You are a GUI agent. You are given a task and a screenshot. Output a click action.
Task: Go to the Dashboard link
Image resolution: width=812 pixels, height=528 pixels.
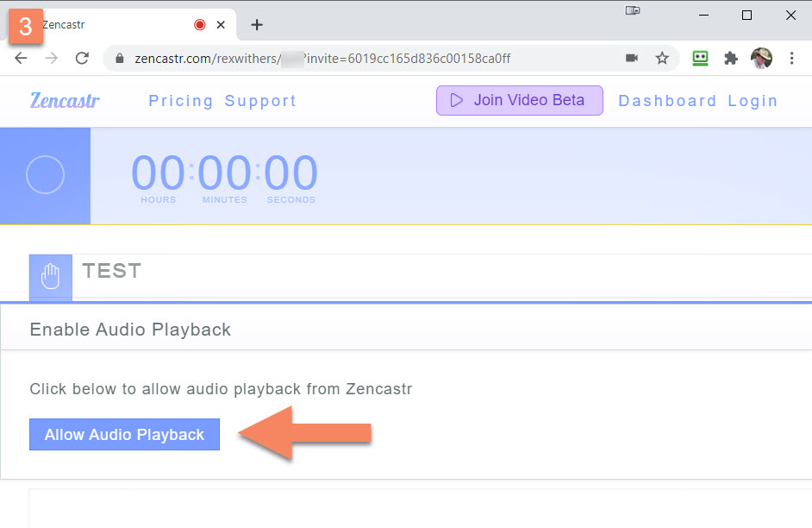click(667, 101)
